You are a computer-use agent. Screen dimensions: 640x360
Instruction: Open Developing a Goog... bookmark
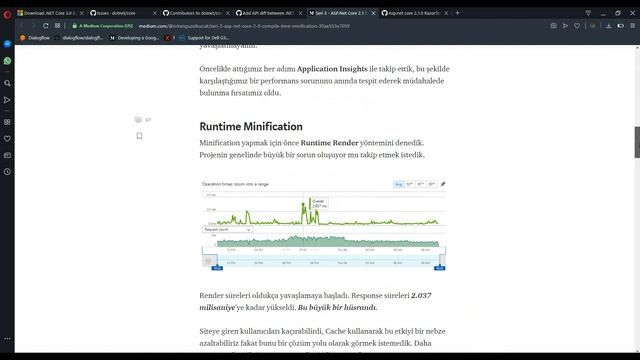pyautogui.click(x=134, y=38)
